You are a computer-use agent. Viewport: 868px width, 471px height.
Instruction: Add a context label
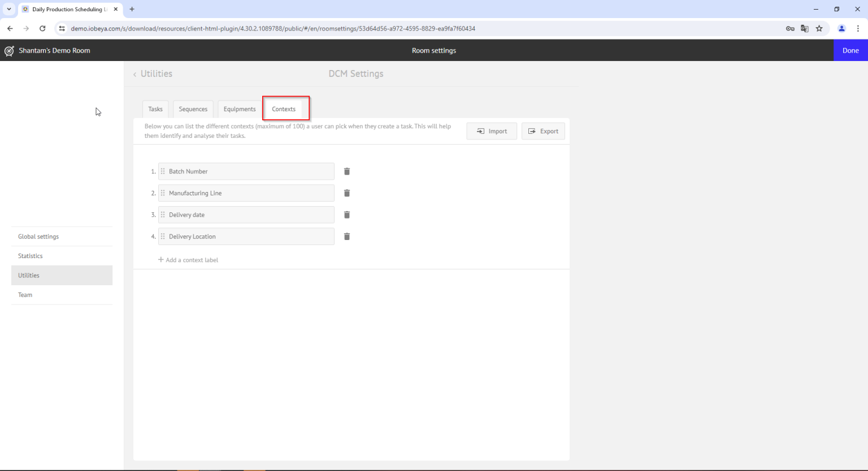pyautogui.click(x=188, y=260)
